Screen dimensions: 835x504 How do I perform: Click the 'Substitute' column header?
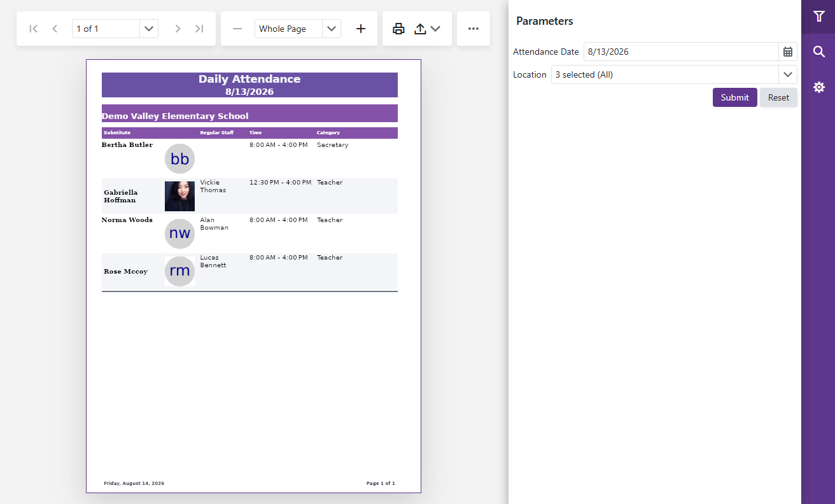tap(117, 132)
